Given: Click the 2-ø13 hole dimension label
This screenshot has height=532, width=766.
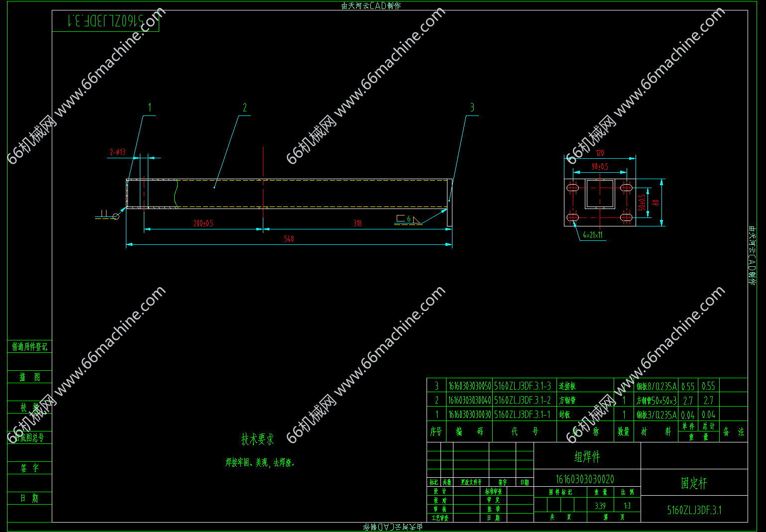Looking at the screenshot, I should click(117, 152).
